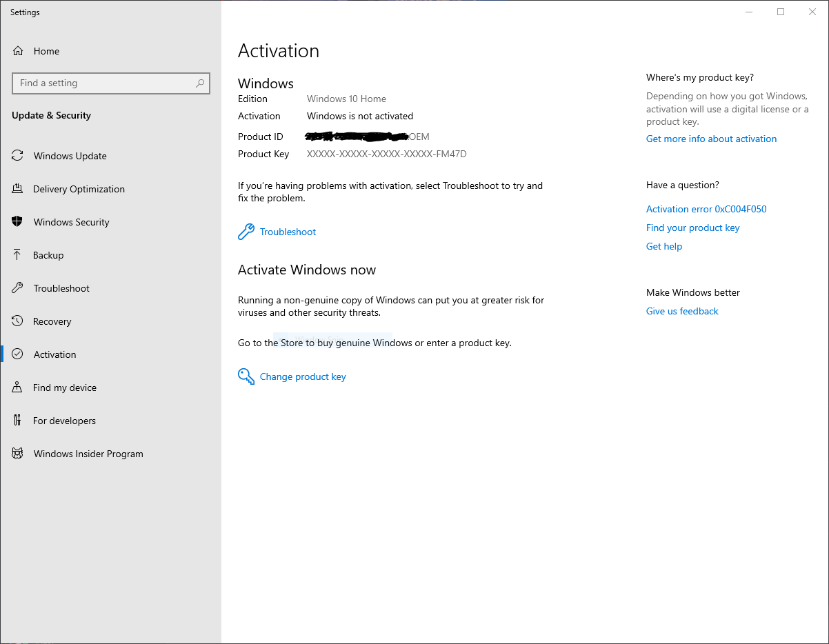This screenshot has width=829, height=644.
Task: Open For developers settings
Action: [110, 421]
